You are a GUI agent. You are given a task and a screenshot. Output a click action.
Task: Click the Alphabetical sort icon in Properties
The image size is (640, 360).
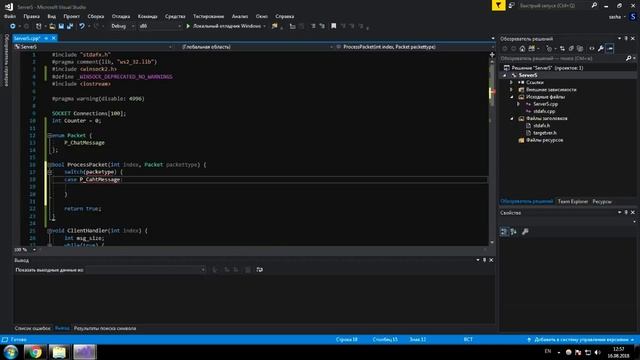(513, 232)
